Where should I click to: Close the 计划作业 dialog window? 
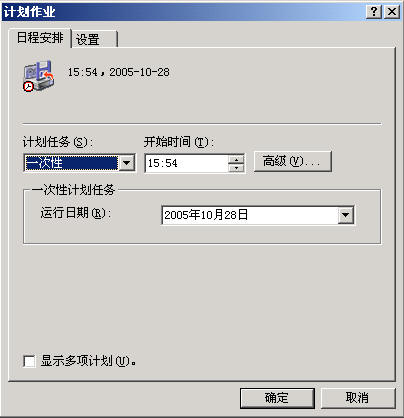point(392,12)
